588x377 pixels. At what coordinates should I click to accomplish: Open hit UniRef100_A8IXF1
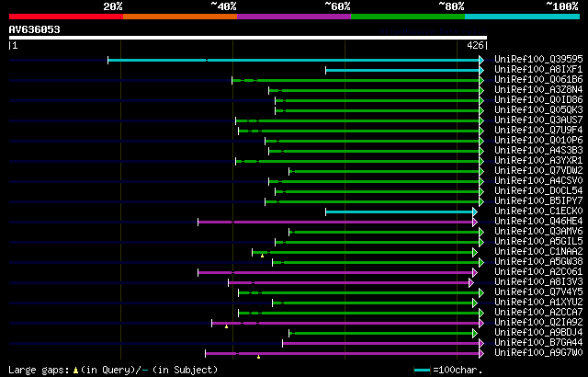[538, 69]
